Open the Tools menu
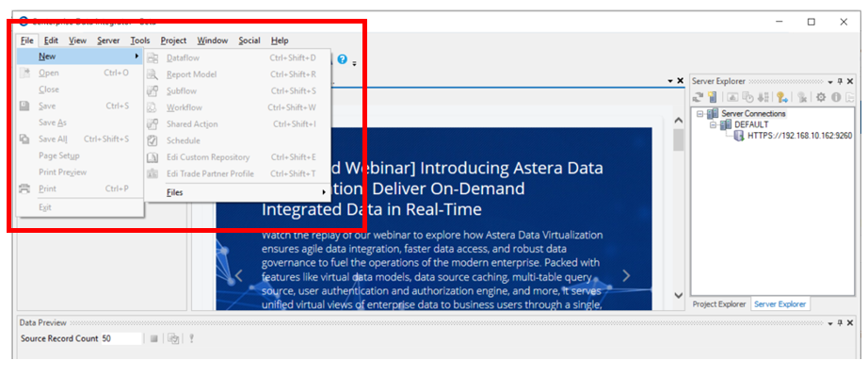The image size is (868, 377). pos(139,41)
